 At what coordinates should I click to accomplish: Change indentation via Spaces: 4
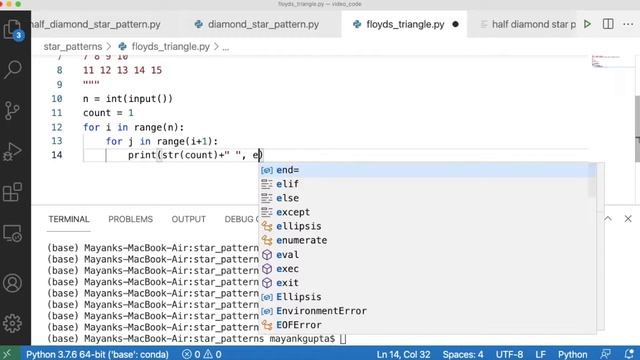[x=463, y=354]
